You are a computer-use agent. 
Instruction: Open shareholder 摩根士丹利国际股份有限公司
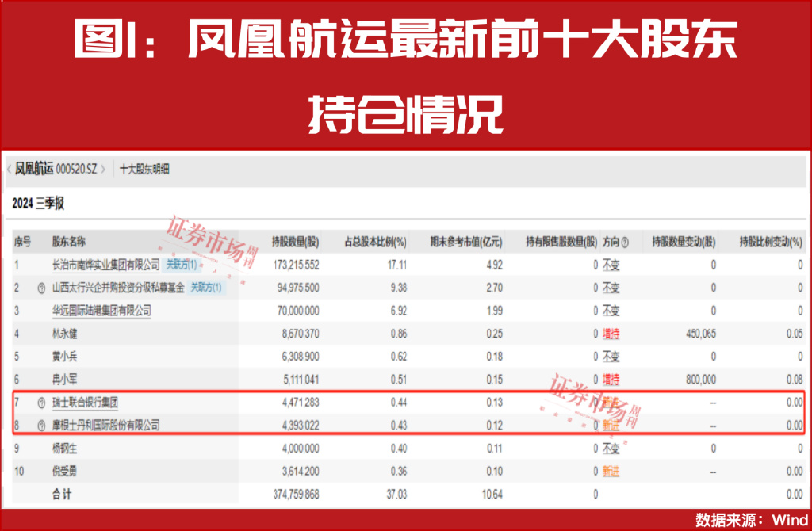pos(105,426)
